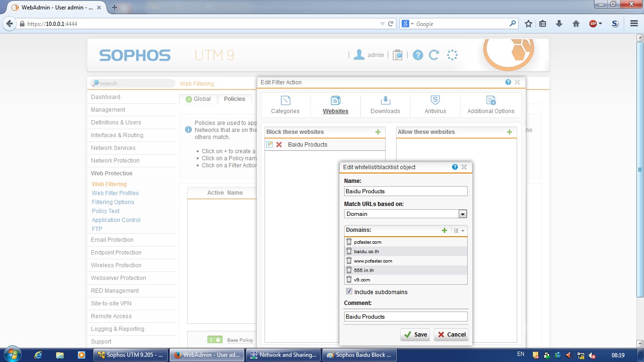Delete the www.pcfaster.com domain entry
This screenshot has width=644, height=362.
point(349,261)
